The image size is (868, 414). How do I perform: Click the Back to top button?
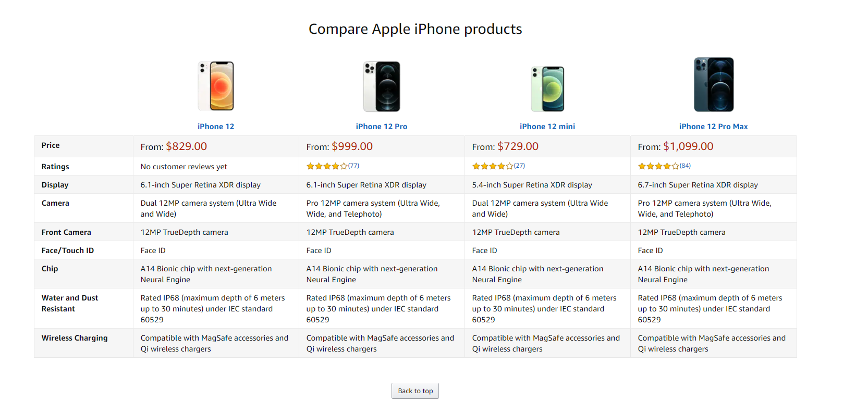coord(415,391)
